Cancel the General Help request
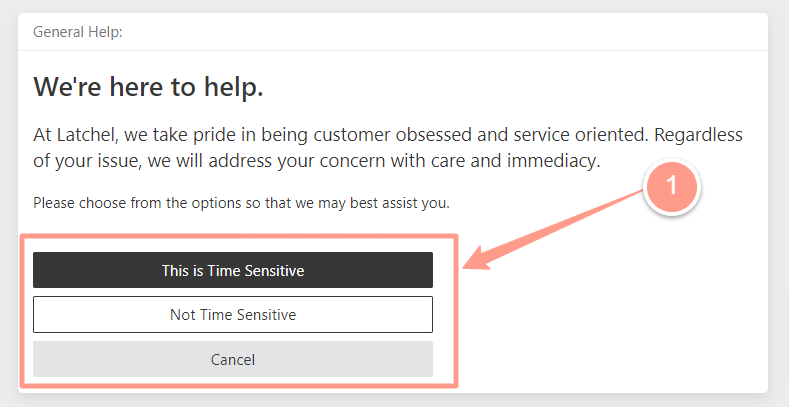The width and height of the screenshot is (789, 407). click(233, 359)
